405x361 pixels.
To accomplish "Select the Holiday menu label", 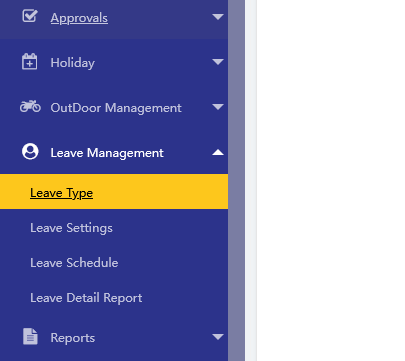I will pyautogui.click(x=73, y=63).
